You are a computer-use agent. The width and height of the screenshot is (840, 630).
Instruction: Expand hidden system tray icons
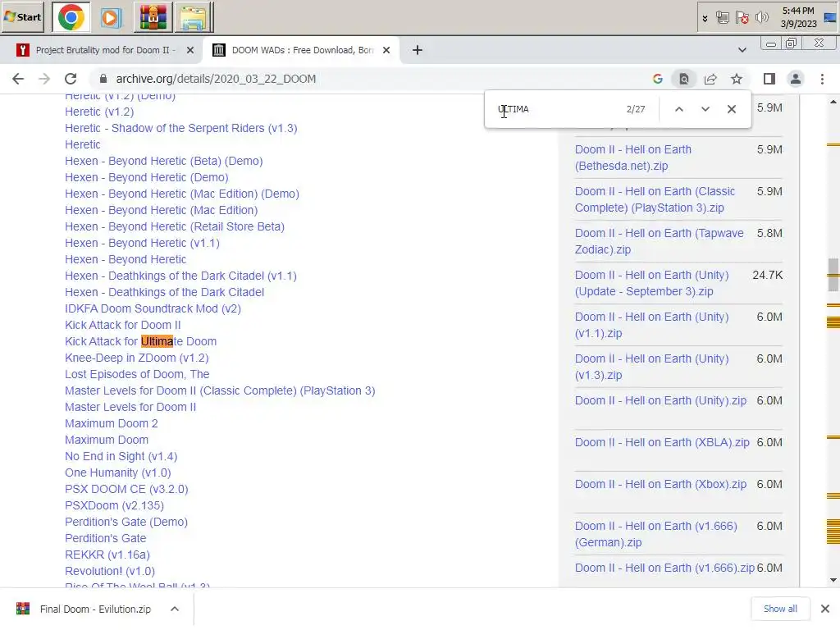tap(705, 18)
